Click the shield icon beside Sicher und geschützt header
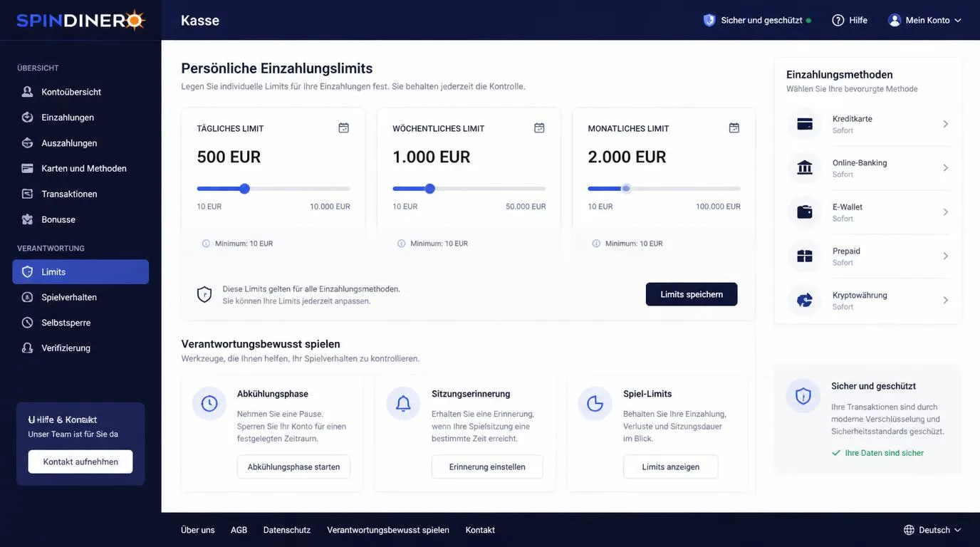 point(709,20)
